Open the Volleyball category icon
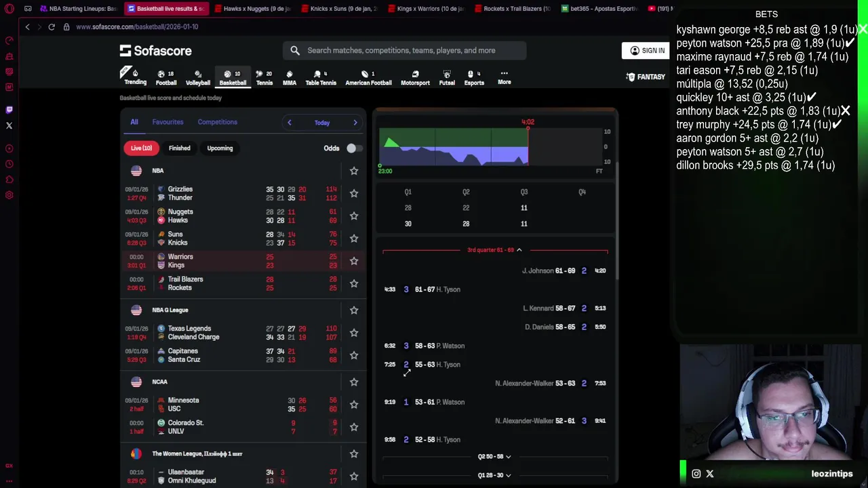Screen dimensions: 868x488 point(198,77)
